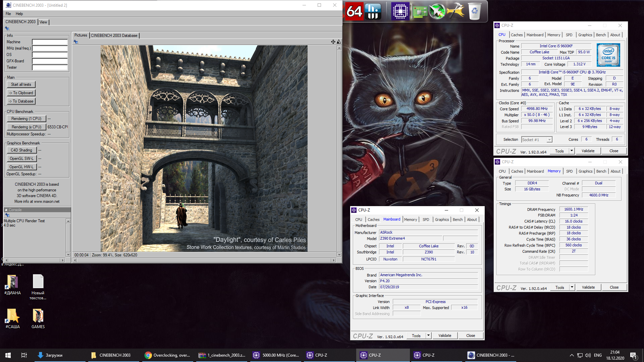The image size is (644, 362).
Task: Click the hammer tool dock icon
Action: [456, 11]
